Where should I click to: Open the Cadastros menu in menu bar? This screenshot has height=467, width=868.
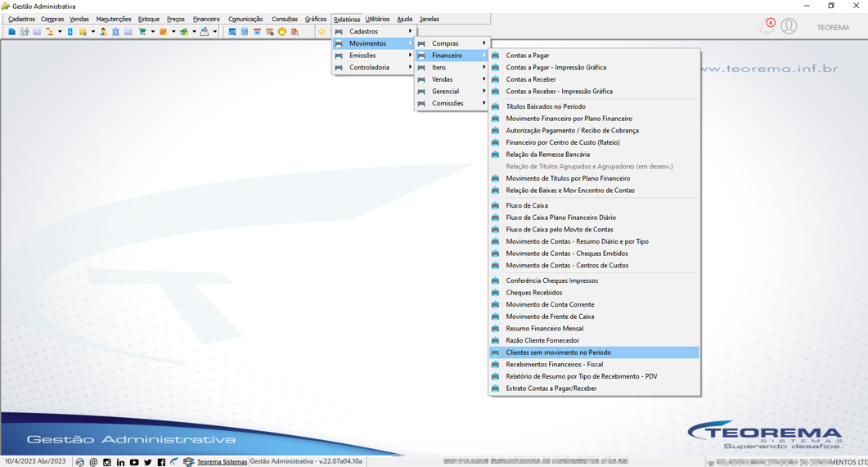click(21, 20)
